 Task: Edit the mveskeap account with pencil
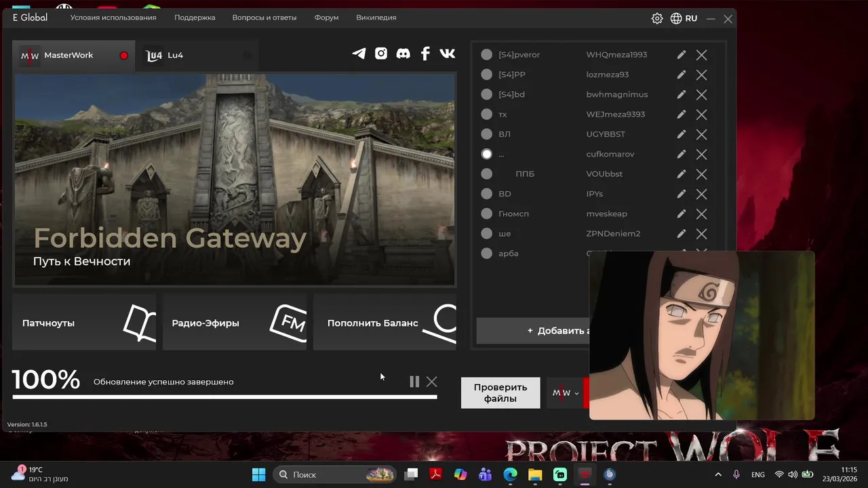682,213
